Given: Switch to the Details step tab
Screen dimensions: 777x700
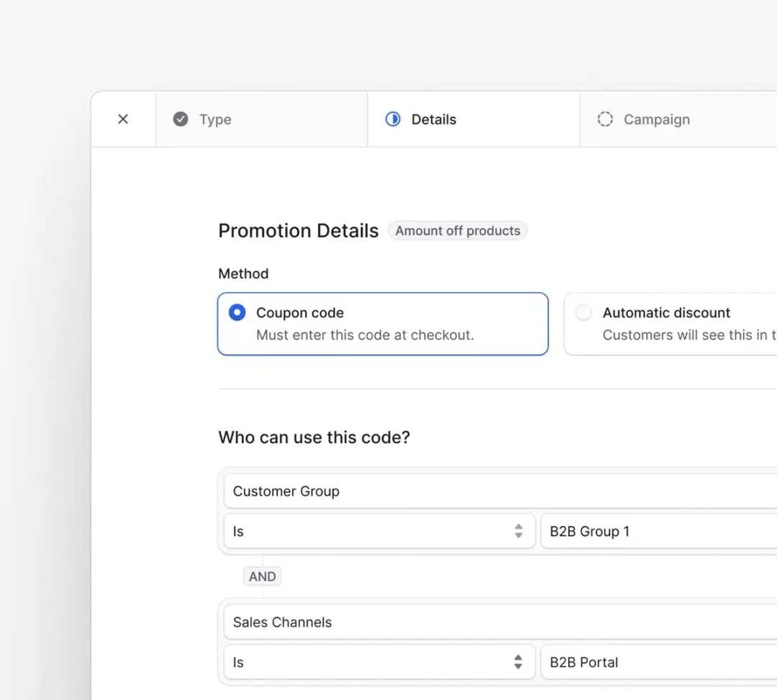Looking at the screenshot, I should coord(473,119).
